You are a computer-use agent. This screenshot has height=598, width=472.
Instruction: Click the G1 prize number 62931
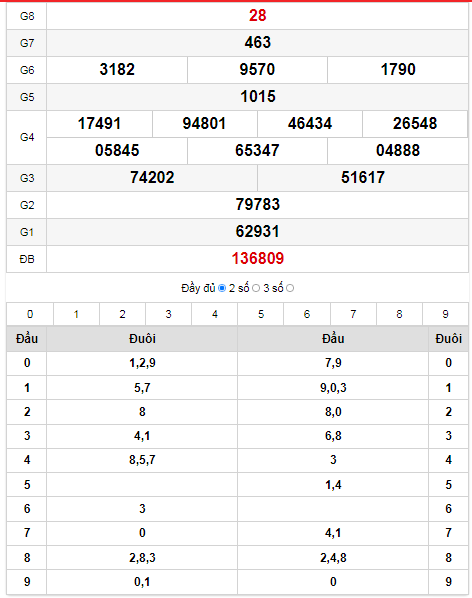click(x=258, y=231)
